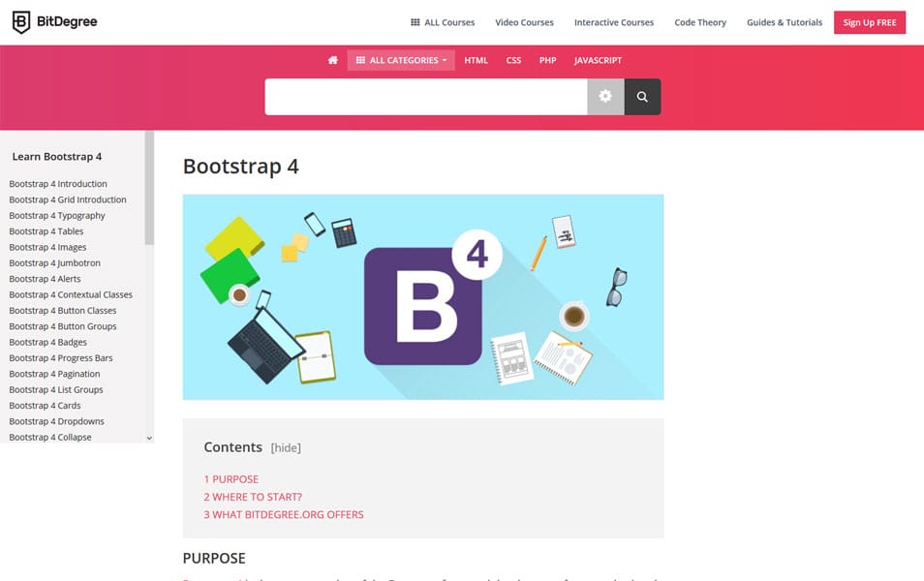
Task: Click the grid icon beside ALL Courses
Action: click(416, 22)
